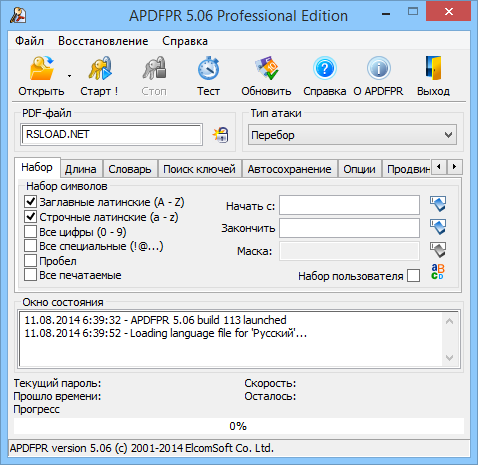Run the Тест stopwatch icon
This screenshot has width=478, height=465.
208,68
